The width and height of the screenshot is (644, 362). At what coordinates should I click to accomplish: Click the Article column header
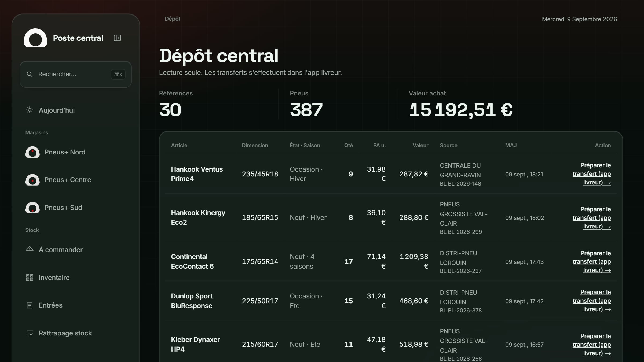point(179,145)
